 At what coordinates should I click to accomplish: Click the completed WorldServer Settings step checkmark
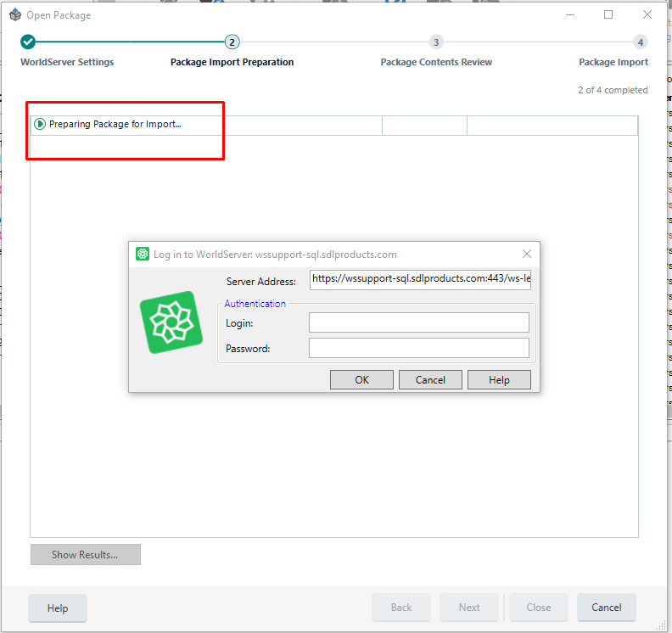[x=28, y=42]
